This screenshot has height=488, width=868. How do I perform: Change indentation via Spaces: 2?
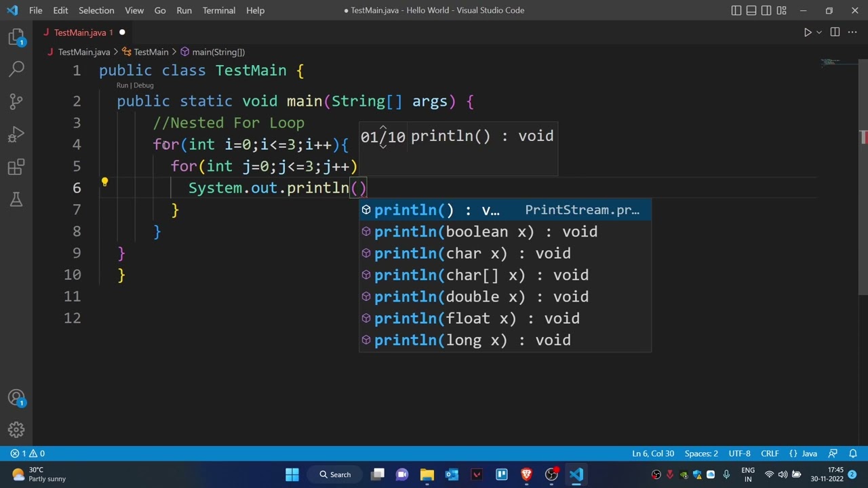click(701, 453)
